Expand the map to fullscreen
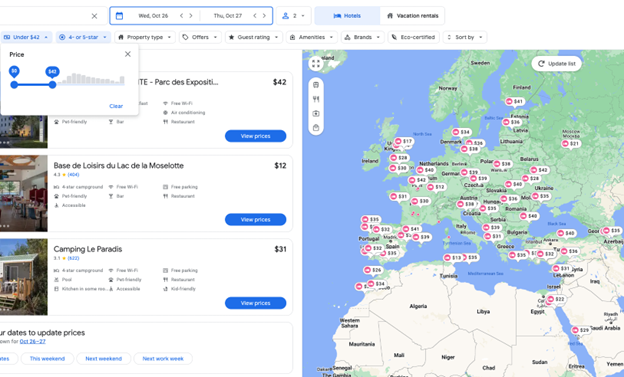 [316, 64]
